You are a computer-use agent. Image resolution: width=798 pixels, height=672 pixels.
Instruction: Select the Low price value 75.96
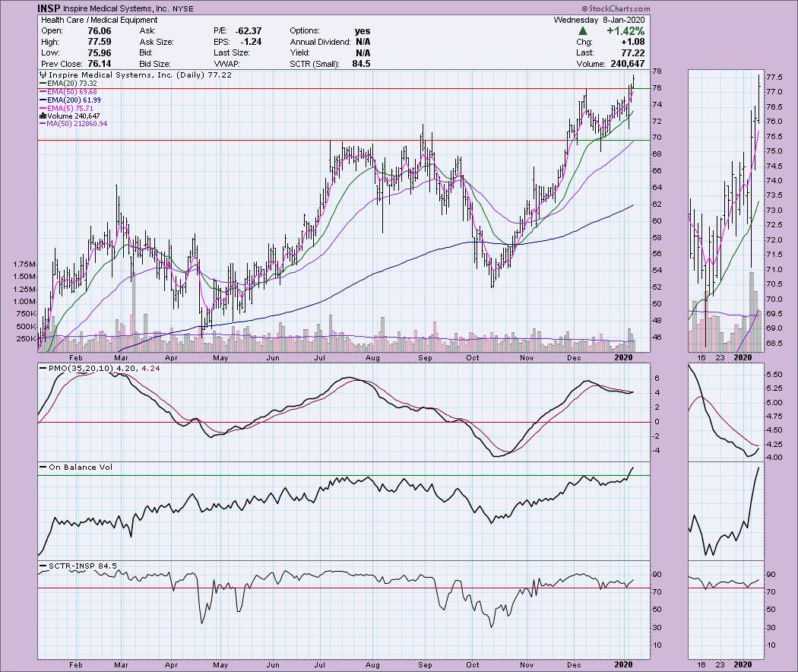[x=100, y=53]
